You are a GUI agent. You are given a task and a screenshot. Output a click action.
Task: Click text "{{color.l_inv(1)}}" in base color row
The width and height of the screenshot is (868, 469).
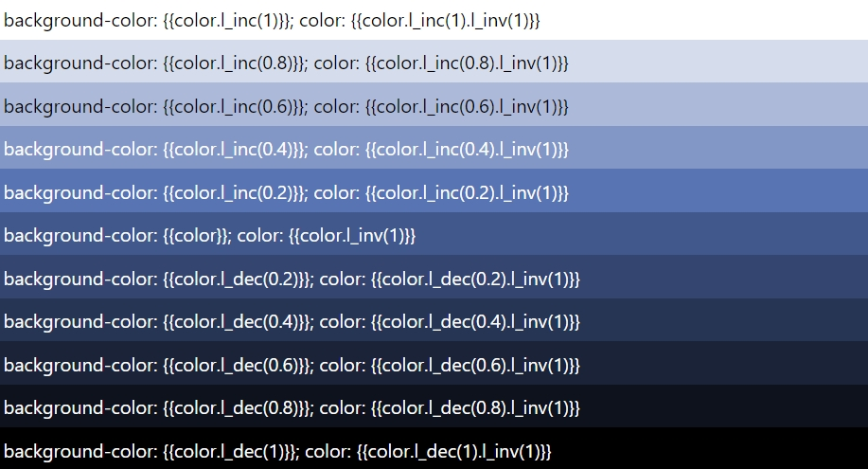click(352, 236)
